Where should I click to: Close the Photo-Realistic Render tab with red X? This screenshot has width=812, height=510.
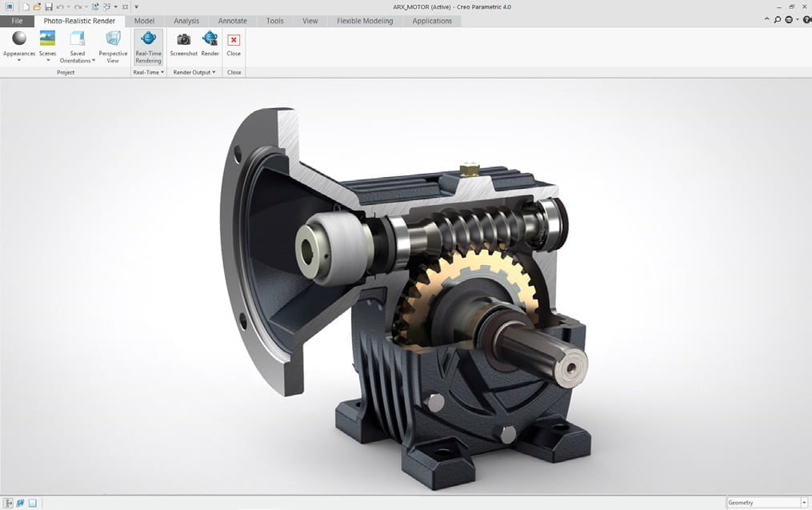234,40
